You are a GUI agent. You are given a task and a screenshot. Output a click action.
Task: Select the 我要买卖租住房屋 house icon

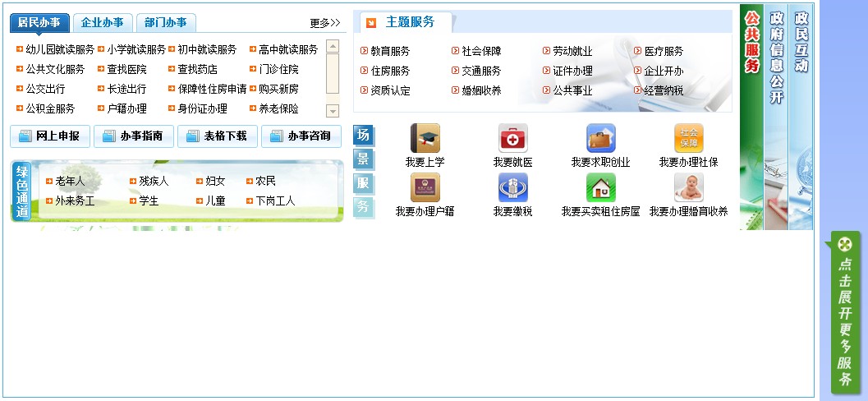tap(600, 187)
